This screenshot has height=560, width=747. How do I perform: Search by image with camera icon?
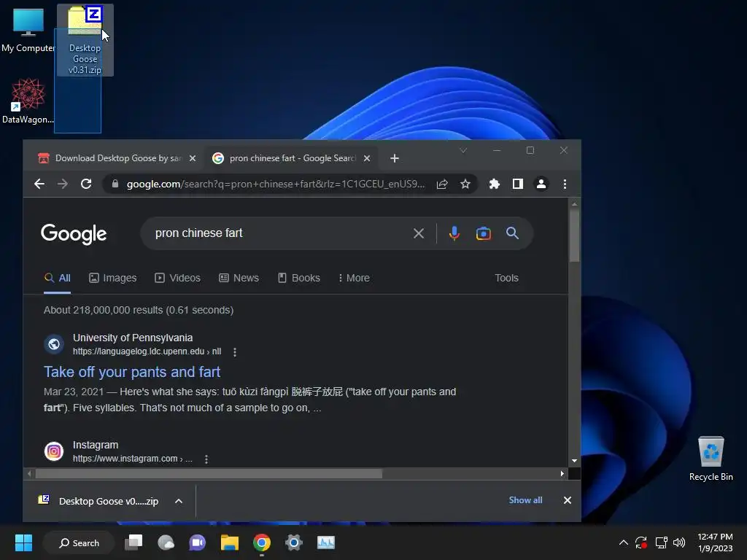484,233
